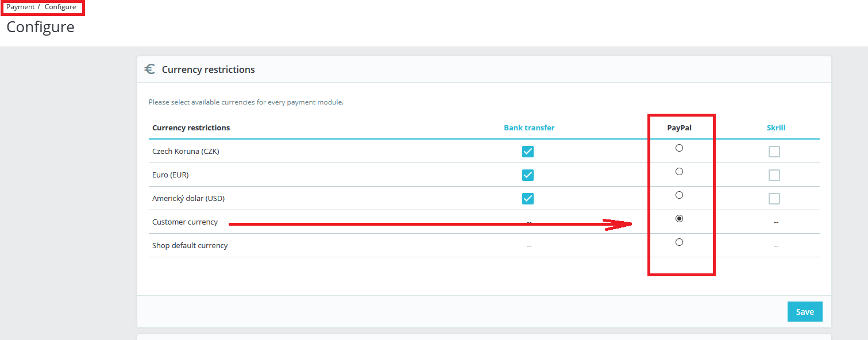Check Skrill for Euro (EUR)

(x=774, y=175)
